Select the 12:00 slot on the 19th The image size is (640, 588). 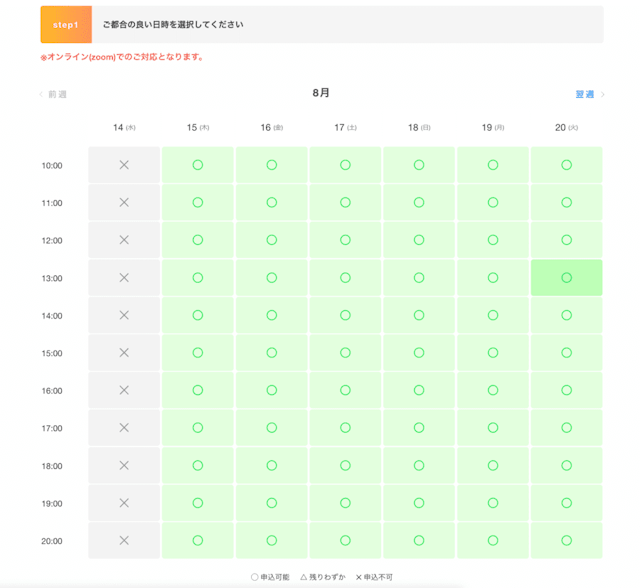click(x=493, y=240)
